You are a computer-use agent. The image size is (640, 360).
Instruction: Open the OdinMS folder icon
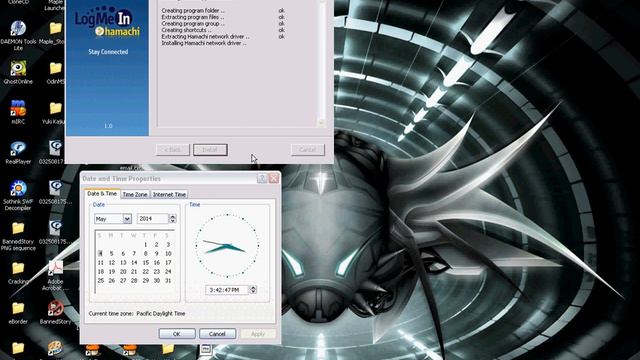(56, 69)
